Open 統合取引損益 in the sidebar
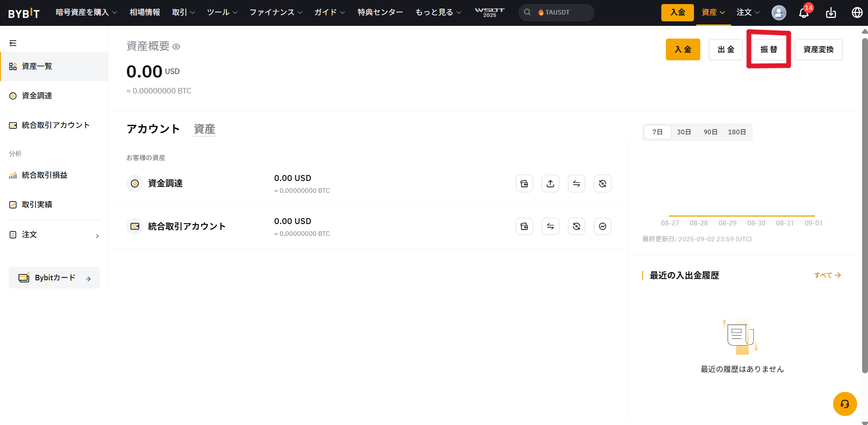Screen dimensions: 868x425 tap(44, 175)
